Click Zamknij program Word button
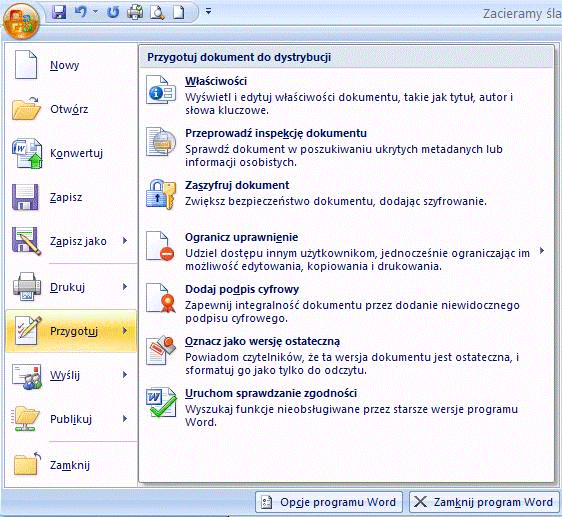This screenshot has height=517, width=562. pyautogui.click(x=484, y=502)
